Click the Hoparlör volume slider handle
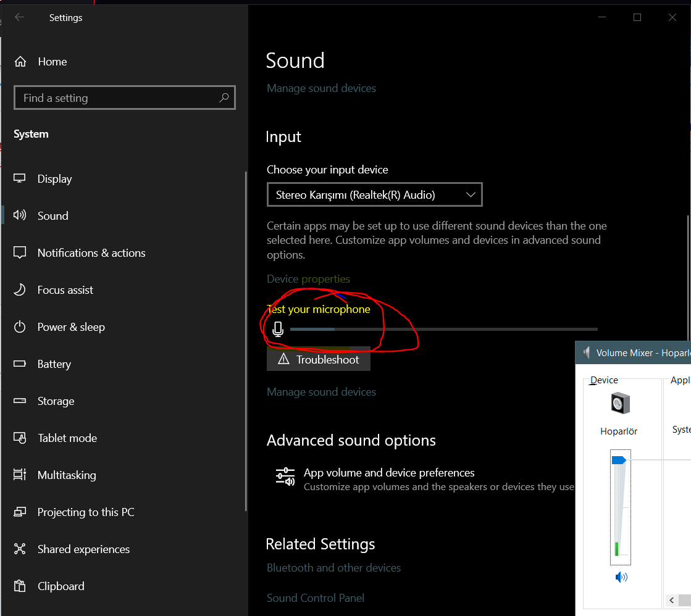 point(619,460)
